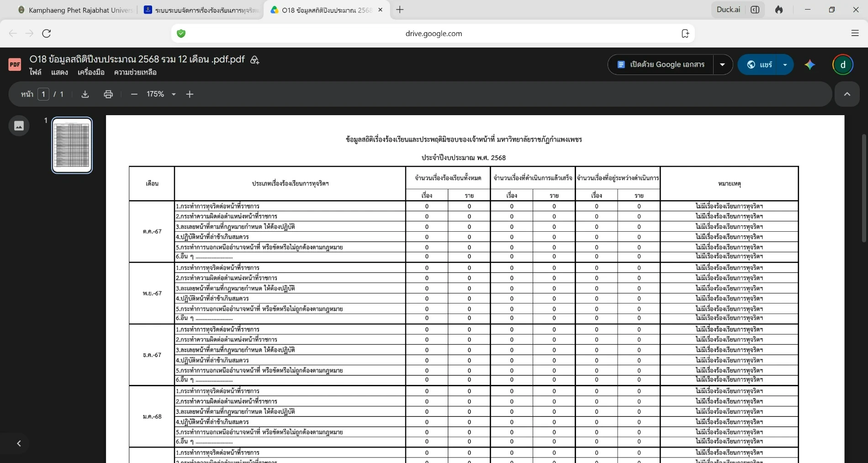Screen dimensions: 868x463
Task: Click the O18 PDF file name in header
Action: point(137,59)
